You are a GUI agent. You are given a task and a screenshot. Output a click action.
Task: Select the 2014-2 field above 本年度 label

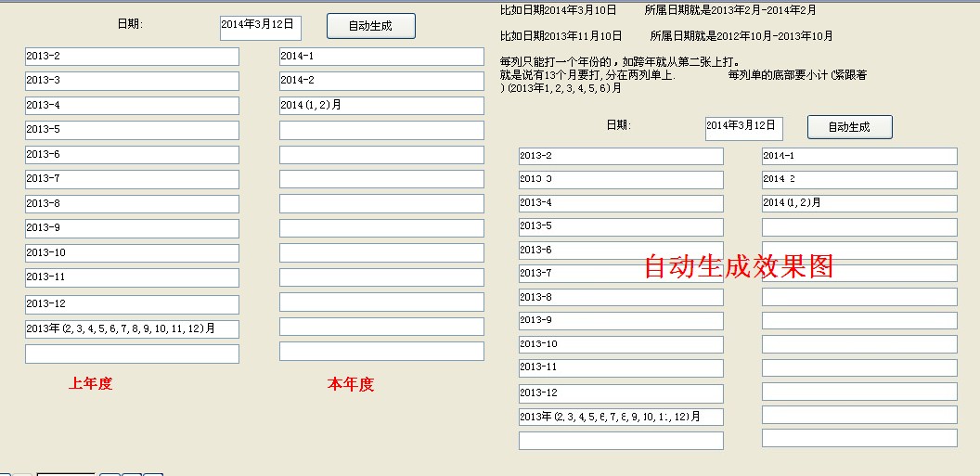coord(381,81)
